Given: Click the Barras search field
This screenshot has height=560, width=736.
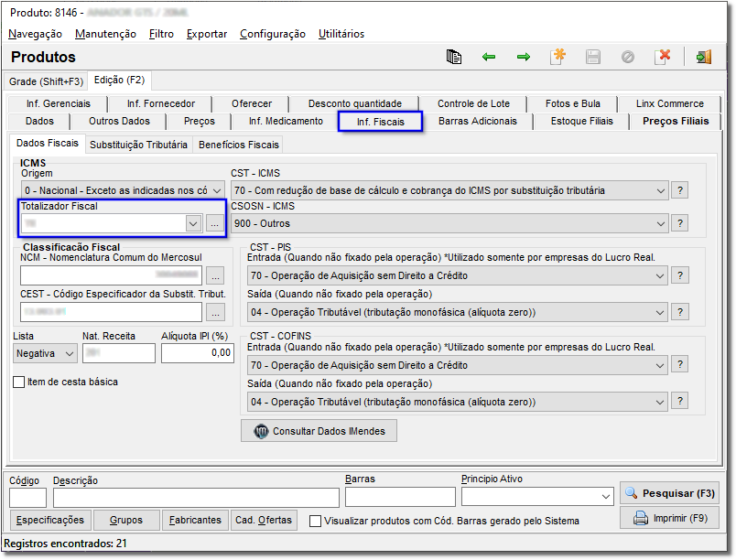Looking at the screenshot, I should pos(400,496).
